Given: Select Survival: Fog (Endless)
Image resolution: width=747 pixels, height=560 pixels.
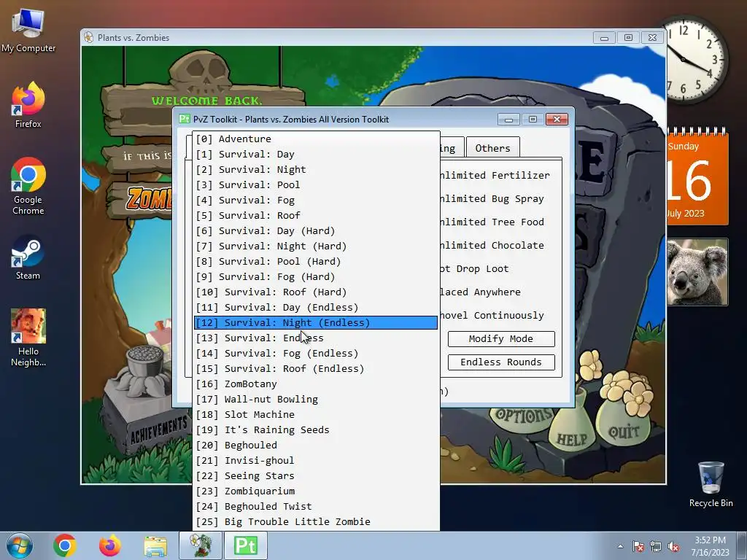Looking at the screenshot, I should (316, 354).
